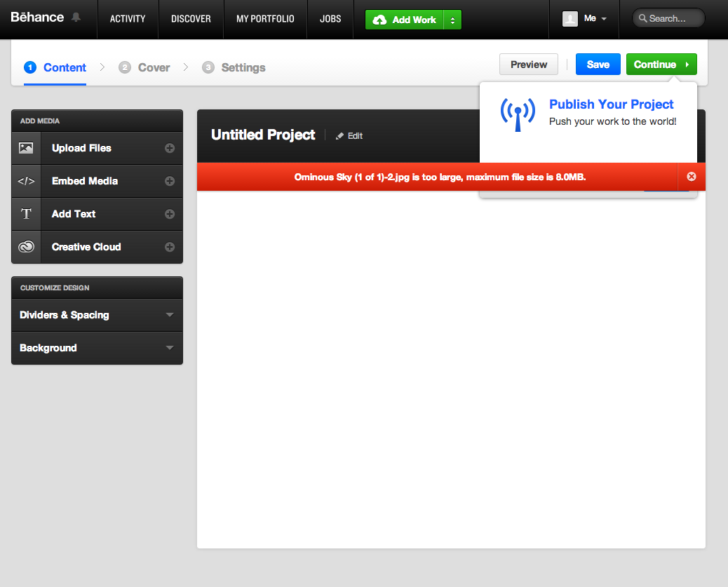Viewport: 728px width, 587px height.
Task: Click the Behance logo
Action: click(x=37, y=18)
